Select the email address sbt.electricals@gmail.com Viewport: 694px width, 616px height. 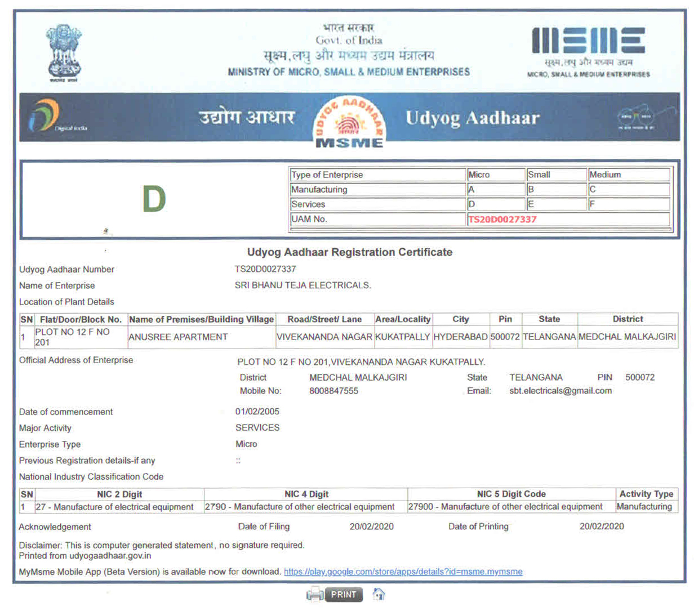point(560,391)
